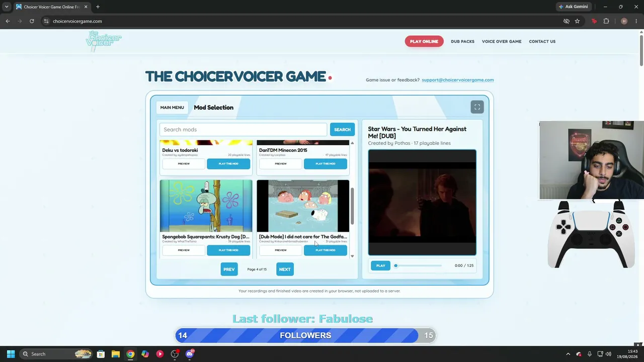Select the Squidward Spongebob thumbnail
The width and height of the screenshot is (644, 362).
[x=206, y=206]
